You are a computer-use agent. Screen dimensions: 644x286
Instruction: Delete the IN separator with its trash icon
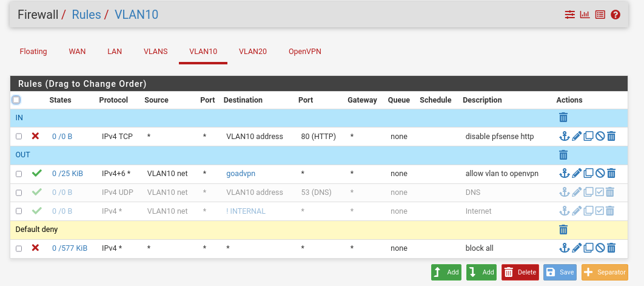tap(563, 117)
